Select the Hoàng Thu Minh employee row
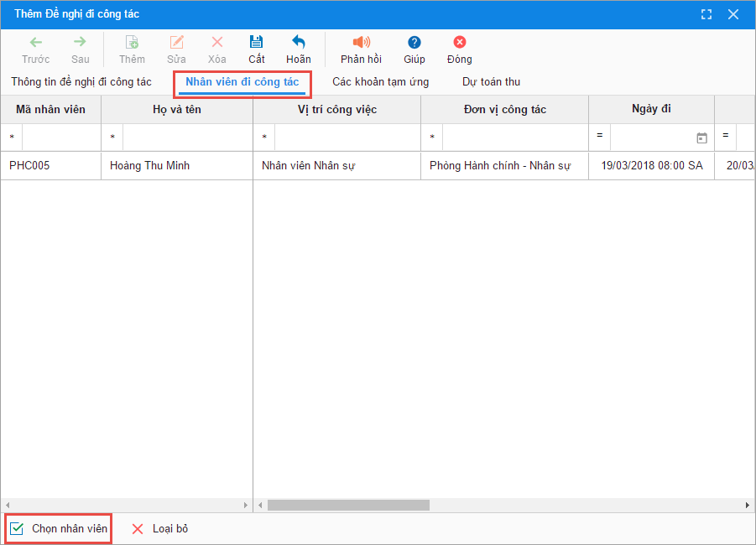 149,166
